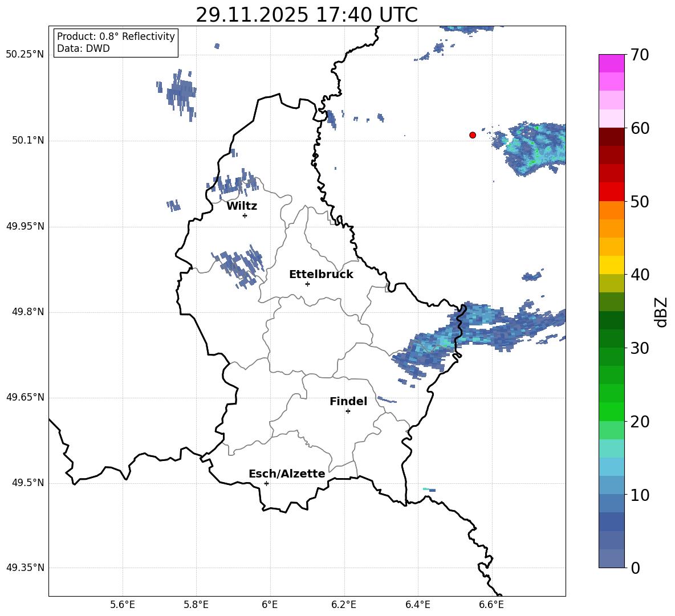
Task: Click the cross marker below Findel
Action: [x=348, y=411]
